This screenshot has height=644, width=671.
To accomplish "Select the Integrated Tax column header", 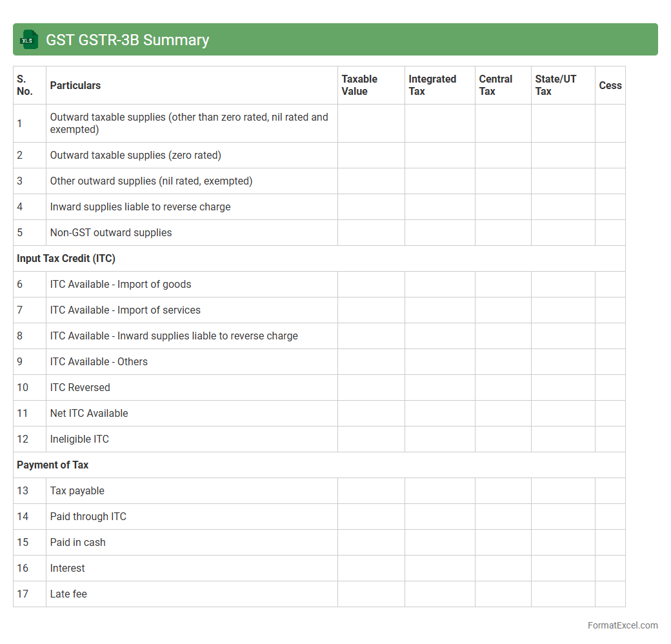I will click(432, 85).
